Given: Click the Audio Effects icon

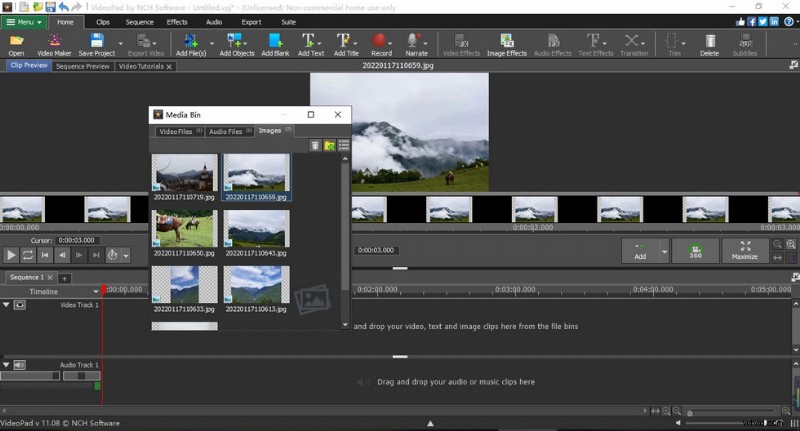Looking at the screenshot, I should pos(553,44).
